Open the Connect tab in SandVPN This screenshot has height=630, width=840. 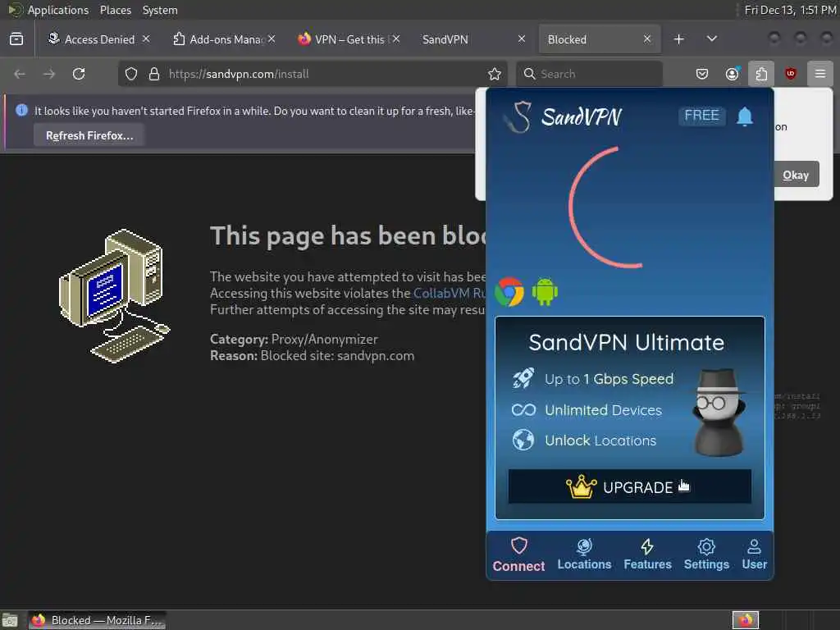click(x=518, y=555)
